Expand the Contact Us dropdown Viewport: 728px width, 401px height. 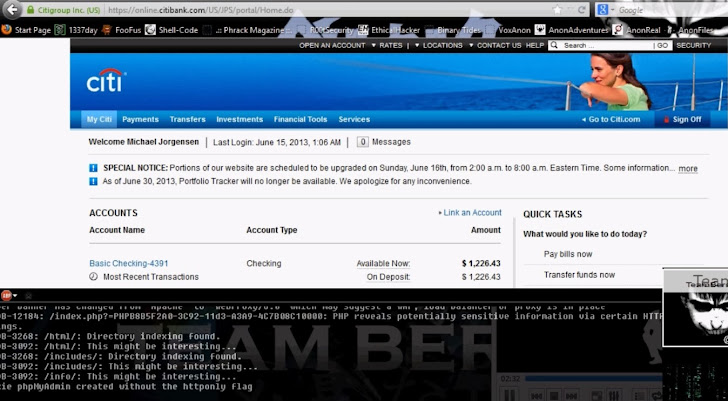[495, 45]
